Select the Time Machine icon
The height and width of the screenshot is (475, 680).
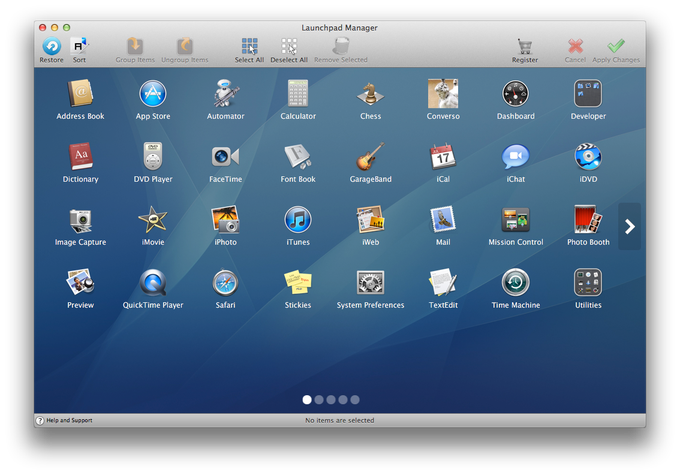515,283
